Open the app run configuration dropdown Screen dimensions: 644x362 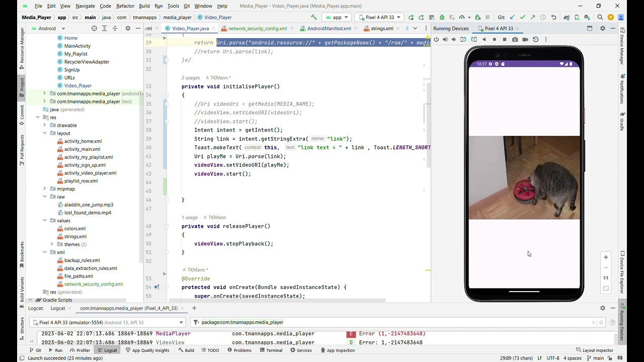coord(337,17)
